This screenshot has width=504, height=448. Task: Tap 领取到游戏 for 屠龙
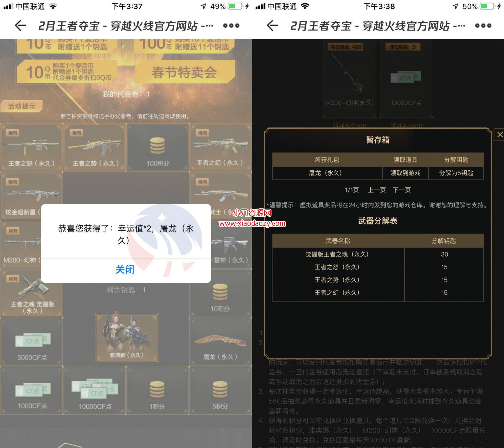click(405, 173)
